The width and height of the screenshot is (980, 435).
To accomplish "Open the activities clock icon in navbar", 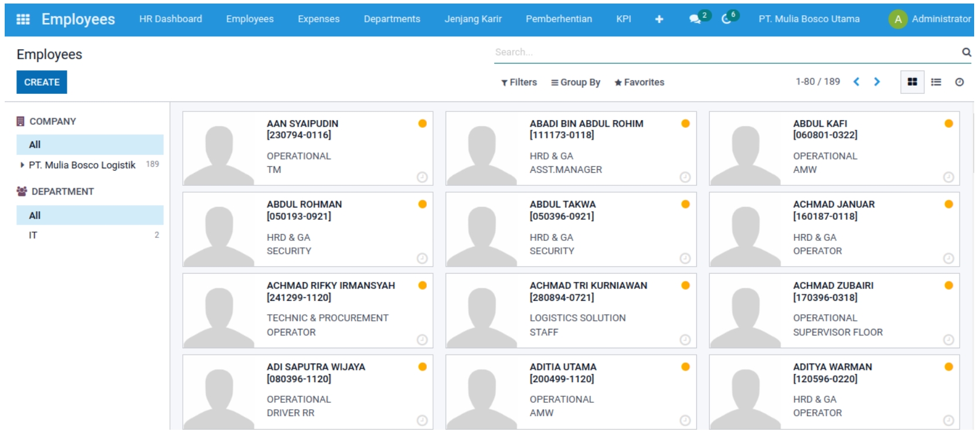I will pyautogui.click(x=727, y=19).
